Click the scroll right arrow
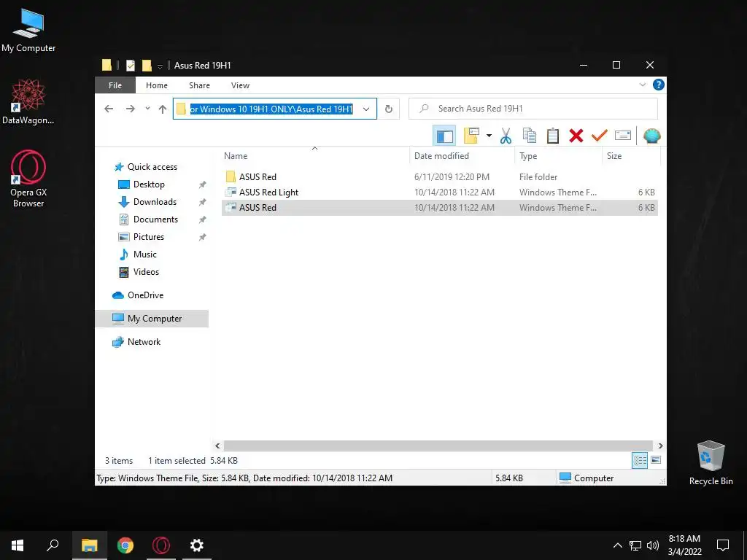 [x=660, y=446]
